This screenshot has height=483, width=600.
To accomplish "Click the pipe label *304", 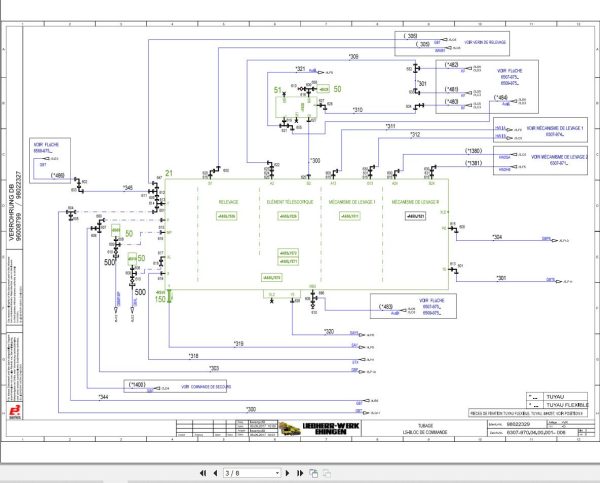I will [497, 237].
